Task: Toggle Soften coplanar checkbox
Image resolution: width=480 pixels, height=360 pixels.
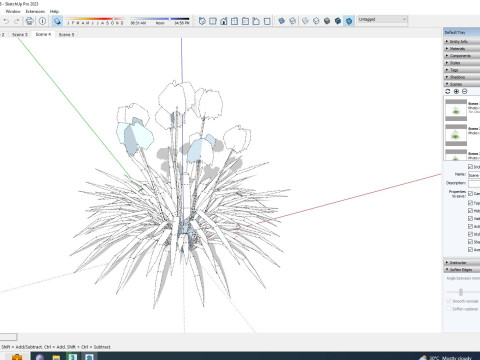Action: tap(449, 309)
